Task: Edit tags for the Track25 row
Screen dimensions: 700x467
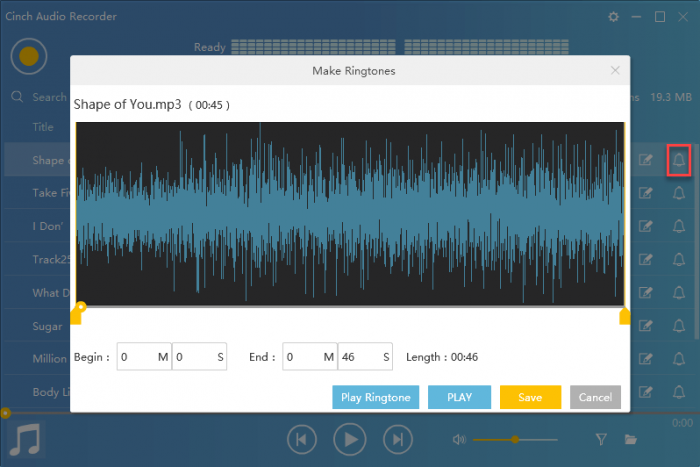Action: 646,259
